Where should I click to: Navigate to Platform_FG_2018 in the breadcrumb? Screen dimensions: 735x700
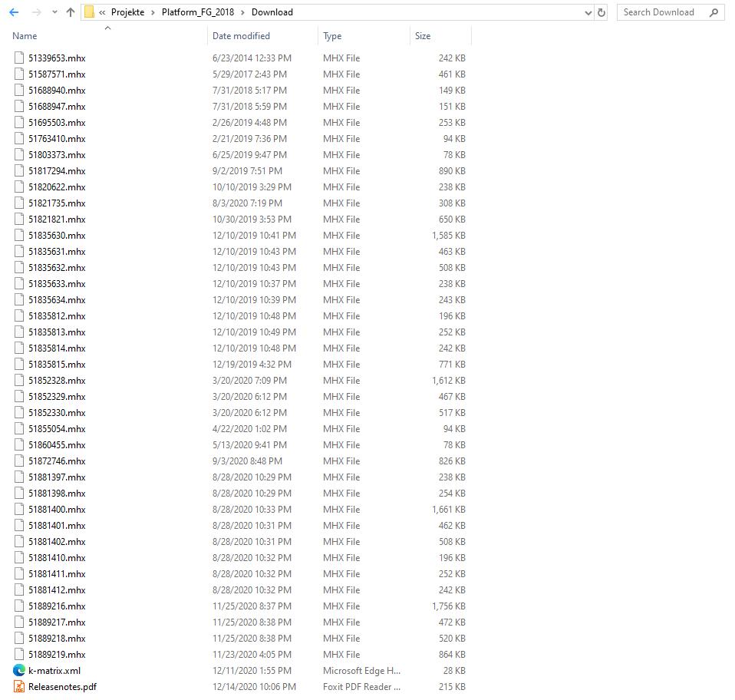pyautogui.click(x=198, y=12)
